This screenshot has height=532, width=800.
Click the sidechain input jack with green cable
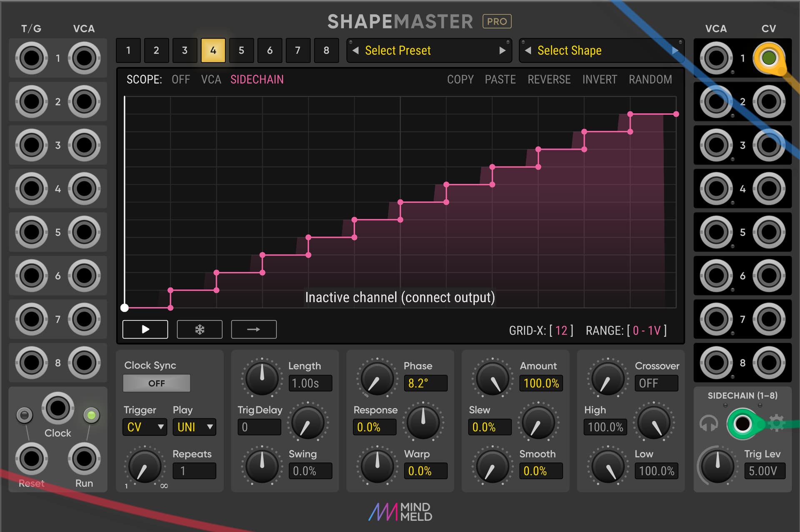coord(742,424)
